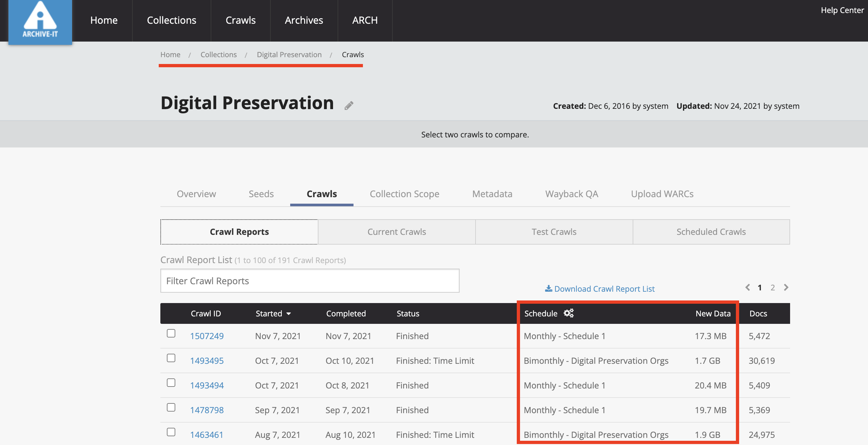Open crawl report 1463461
The height and width of the screenshot is (445, 868).
tap(206, 435)
